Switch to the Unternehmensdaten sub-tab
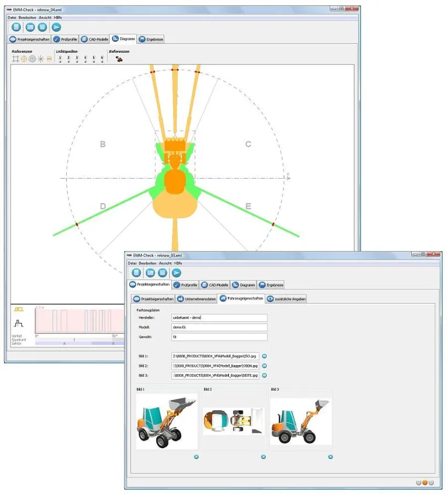The image size is (448, 495). pos(196,299)
